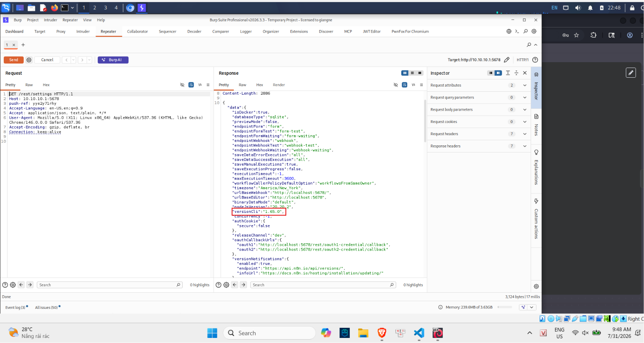The width and height of the screenshot is (644, 343).
Task: Collapse Repeater tab bar chevron
Action: click(536, 45)
